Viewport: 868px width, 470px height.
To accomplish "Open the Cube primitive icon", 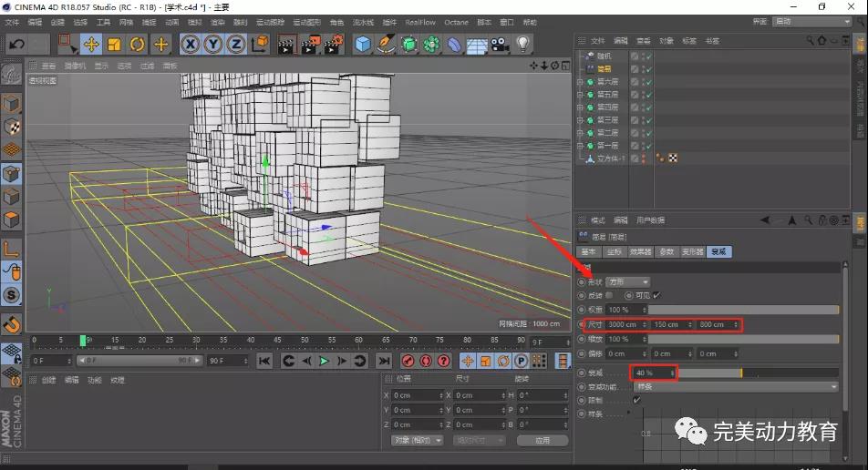I will 363,44.
